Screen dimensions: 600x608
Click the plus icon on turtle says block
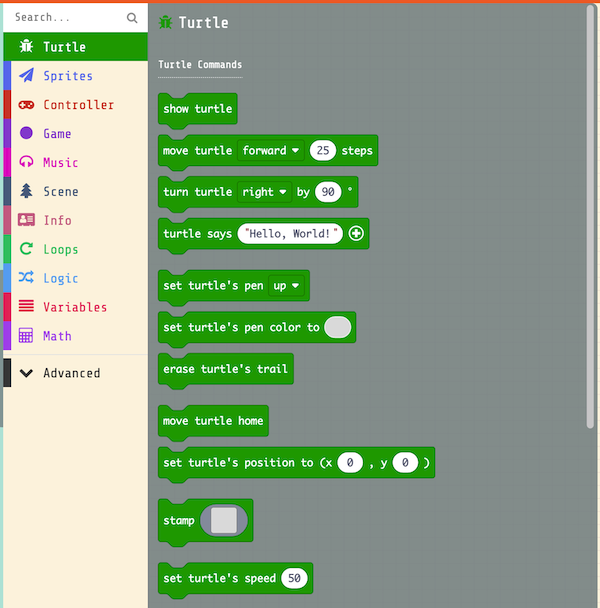click(x=356, y=233)
